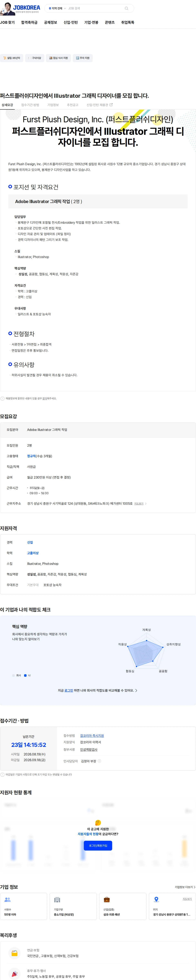The width and height of the screenshot is (196, 980).
Task: Open the JOB 찾기 menu
Action: tap(7, 22)
